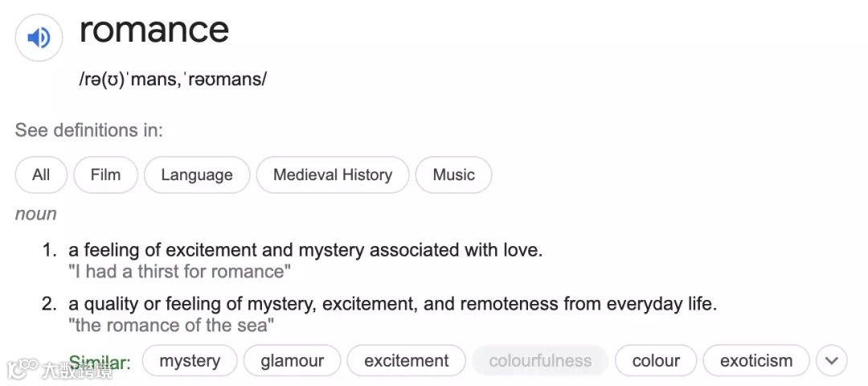This screenshot has height=386, width=868.
Task: Click example "the romance of the sea"
Action: (171, 326)
